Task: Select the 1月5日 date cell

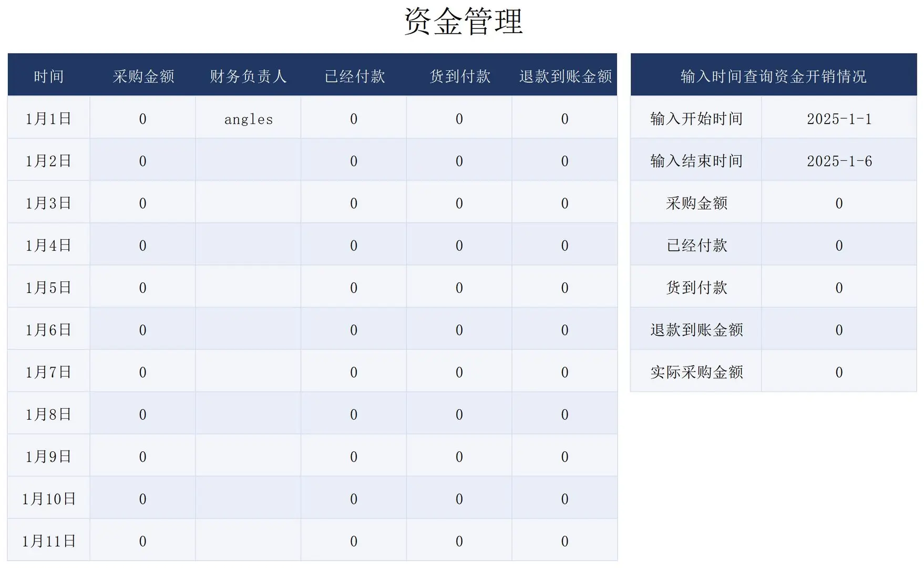Action: click(48, 287)
